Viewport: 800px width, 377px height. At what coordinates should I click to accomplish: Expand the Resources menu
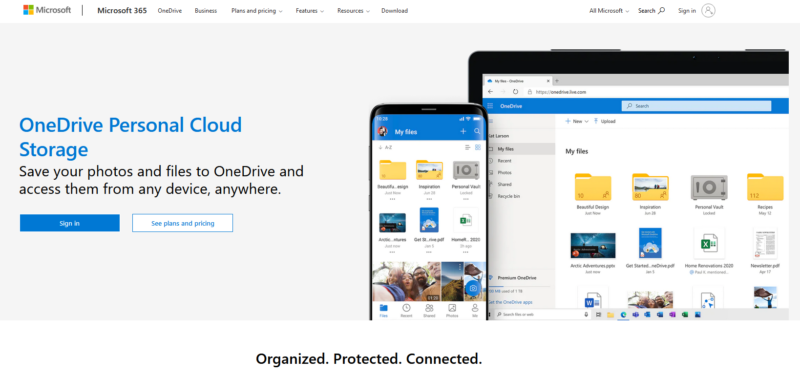coord(353,11)
